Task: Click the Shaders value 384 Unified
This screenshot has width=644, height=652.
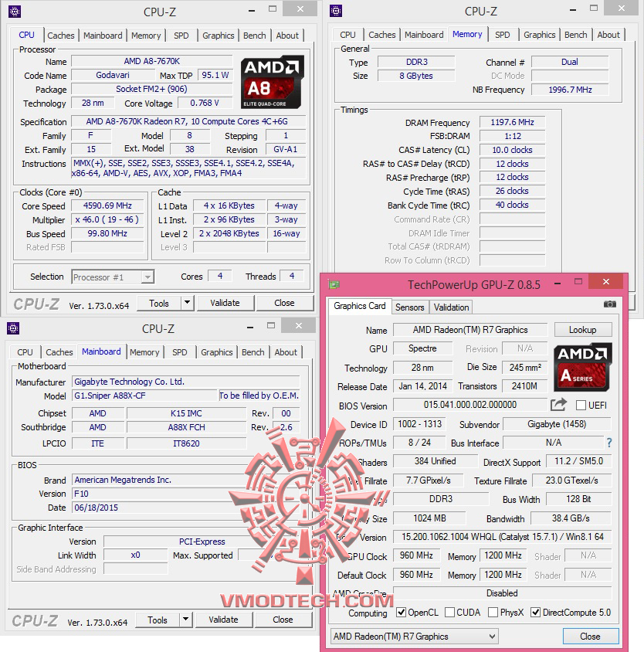Action: click(x=436, y=461)
